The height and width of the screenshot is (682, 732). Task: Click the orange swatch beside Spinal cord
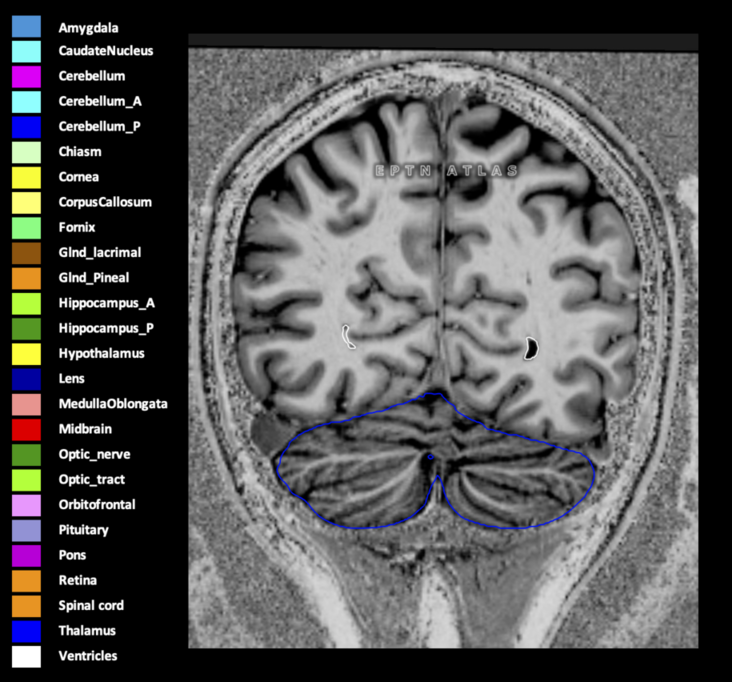(26, 606)
